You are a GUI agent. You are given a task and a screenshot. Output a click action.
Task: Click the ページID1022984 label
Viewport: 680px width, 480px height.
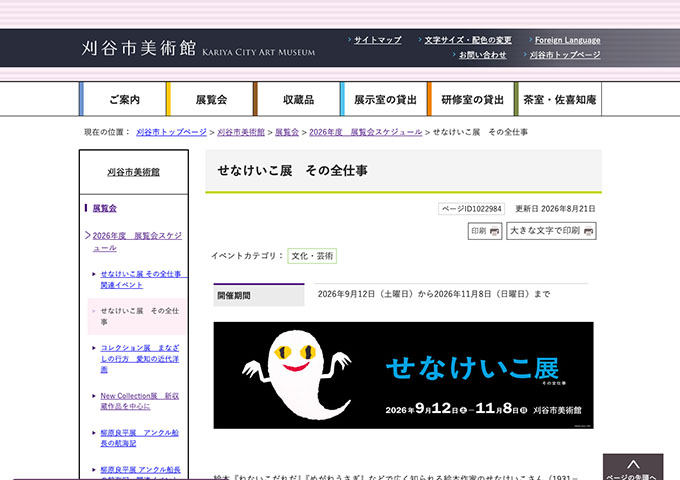click(x=471, y=209)
